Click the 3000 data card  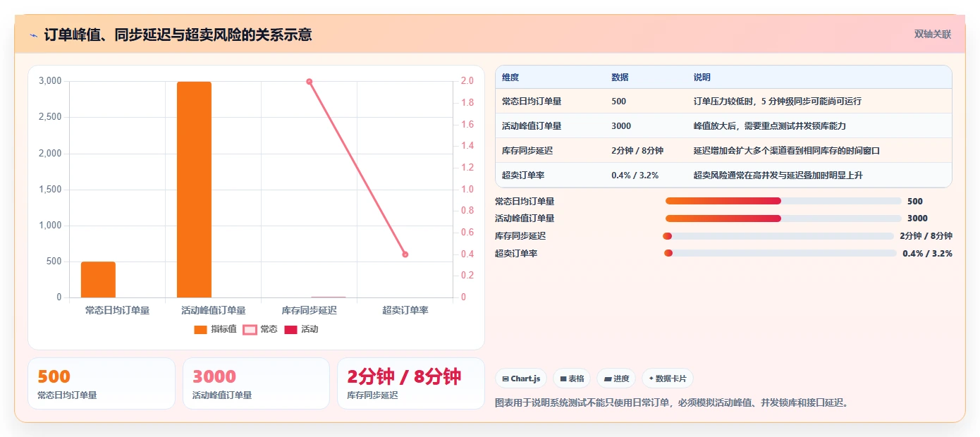256,383
